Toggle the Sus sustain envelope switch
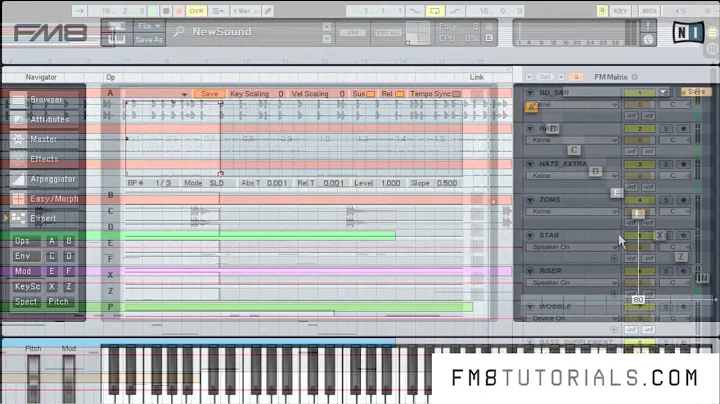This screenshot has height=404, width=720. coord(371,94)
